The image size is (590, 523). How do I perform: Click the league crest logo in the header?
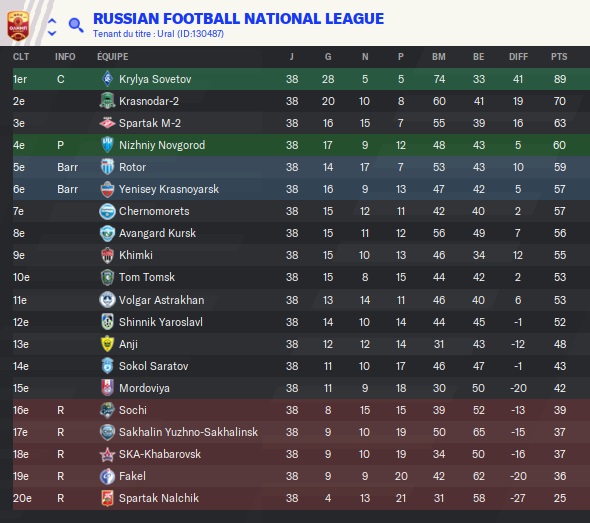18,26
